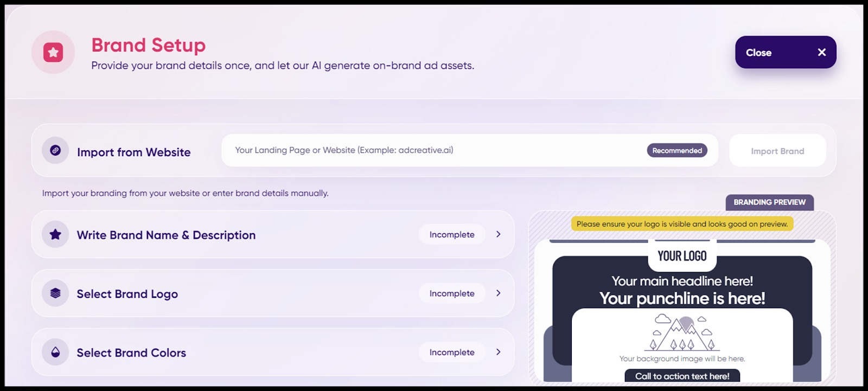
Task: Click the Close button label
Action: click(x=758, y=53)
